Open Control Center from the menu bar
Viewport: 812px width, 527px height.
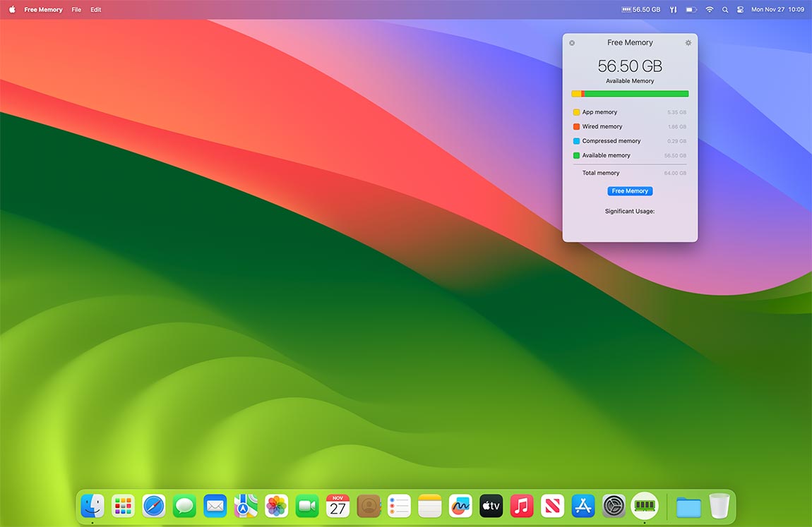click(x=739, y=9)
